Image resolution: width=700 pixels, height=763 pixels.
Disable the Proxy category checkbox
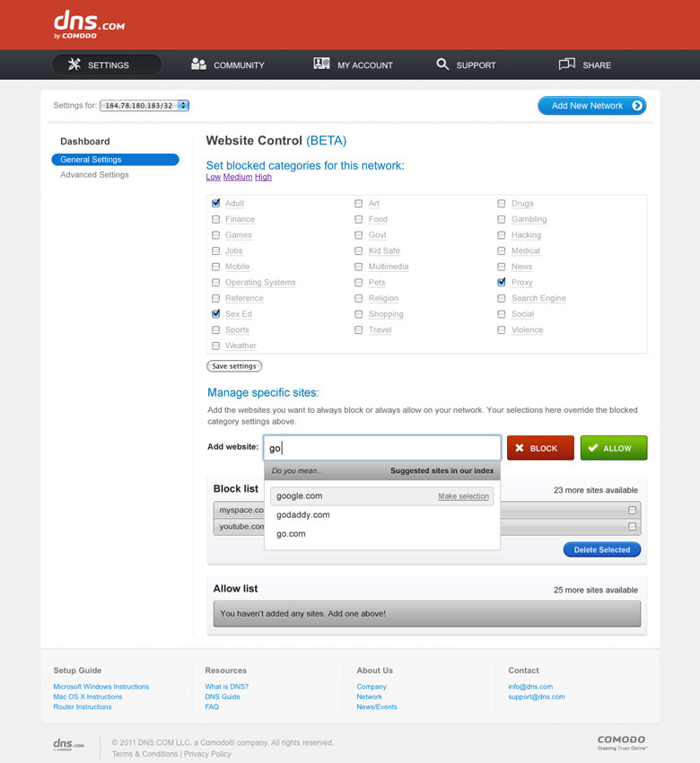(502, 282)
